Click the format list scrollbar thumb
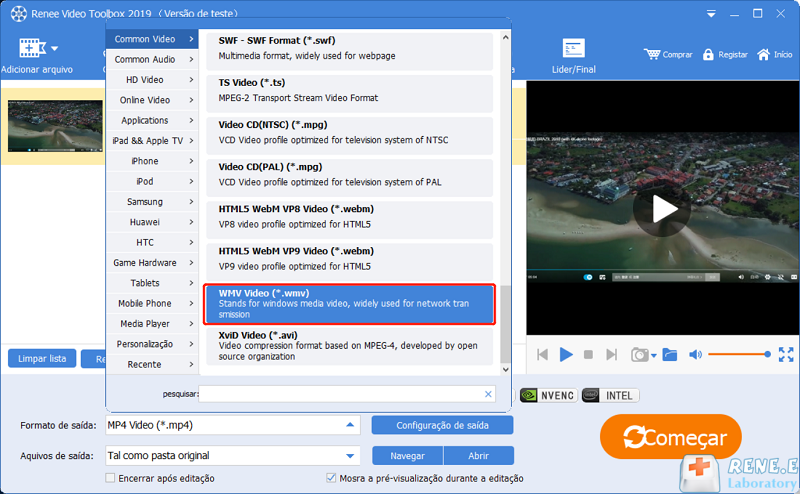800x494 pixels. [505, 324]
